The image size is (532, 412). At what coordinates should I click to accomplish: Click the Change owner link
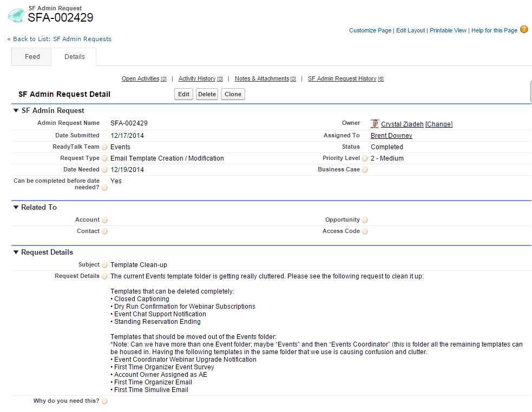[439, 124]
